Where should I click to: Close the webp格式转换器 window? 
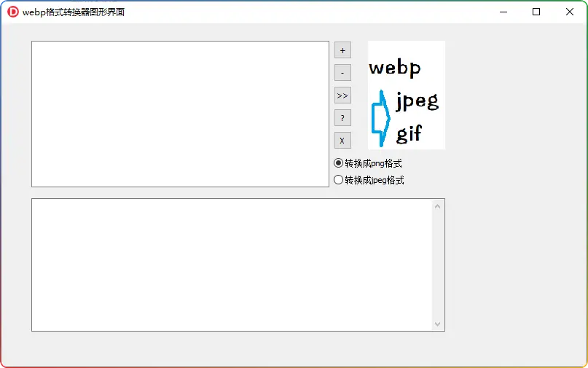coord(570,12)
